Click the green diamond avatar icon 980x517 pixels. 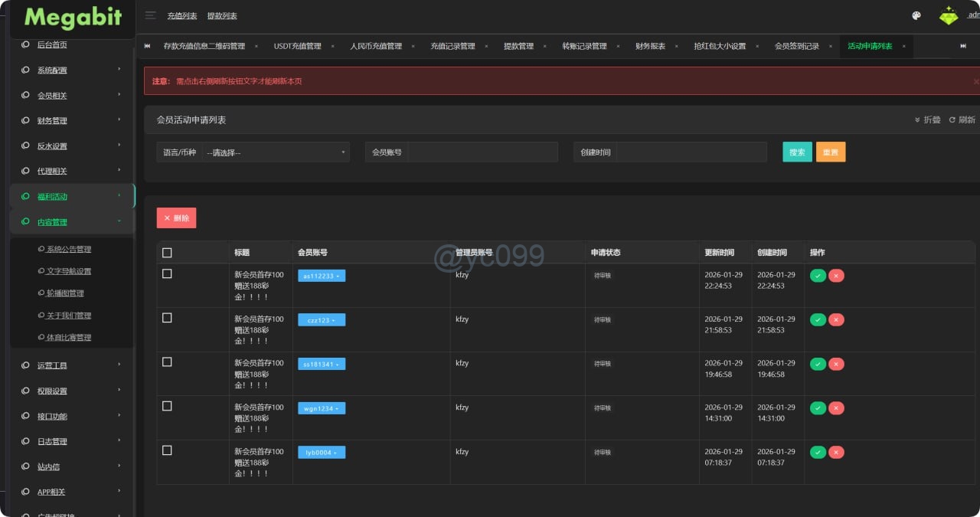949,15
